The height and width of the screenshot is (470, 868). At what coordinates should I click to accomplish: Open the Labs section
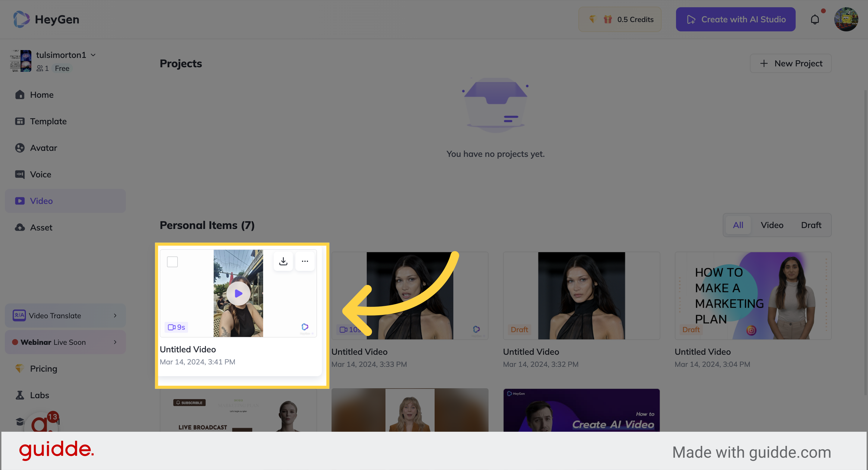39,395
